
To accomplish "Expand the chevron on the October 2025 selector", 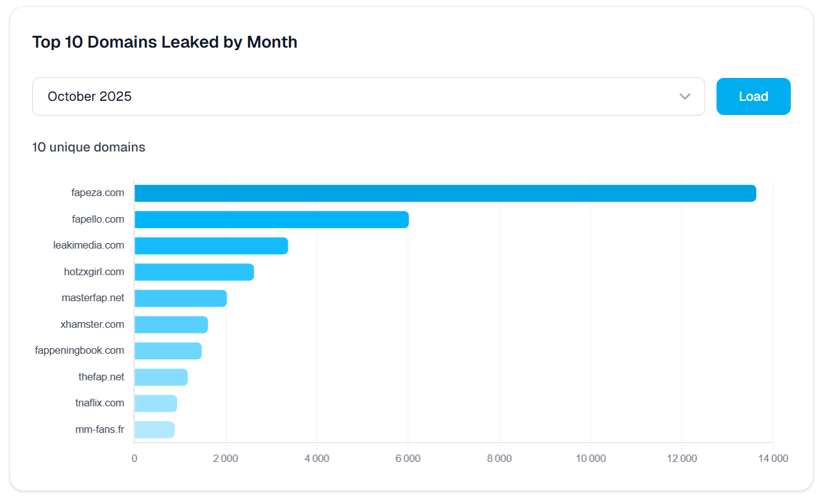I will point(684,96).
